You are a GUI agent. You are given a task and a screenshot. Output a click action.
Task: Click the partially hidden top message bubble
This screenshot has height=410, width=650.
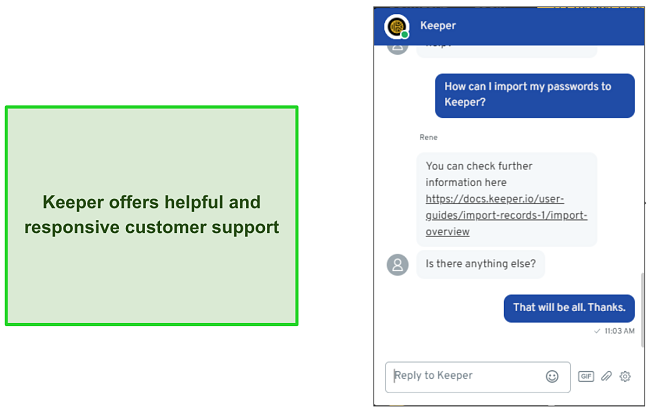tap(507, 51)
